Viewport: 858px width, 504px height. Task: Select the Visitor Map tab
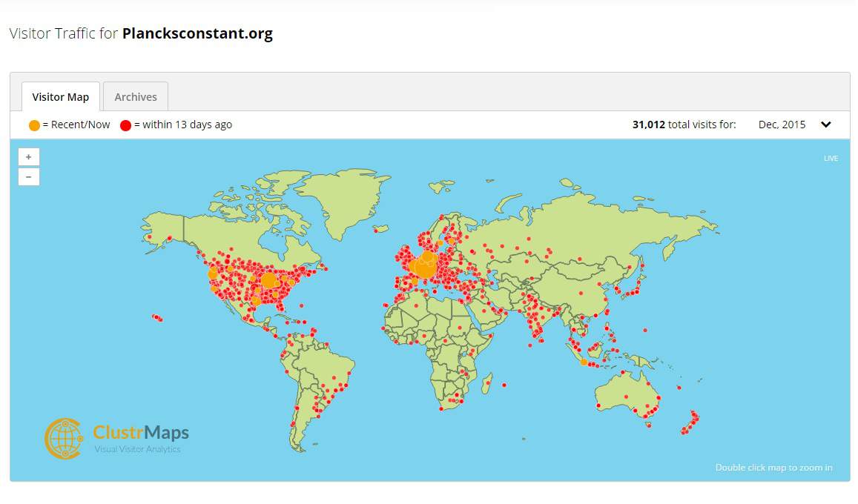tap(61, 97)
